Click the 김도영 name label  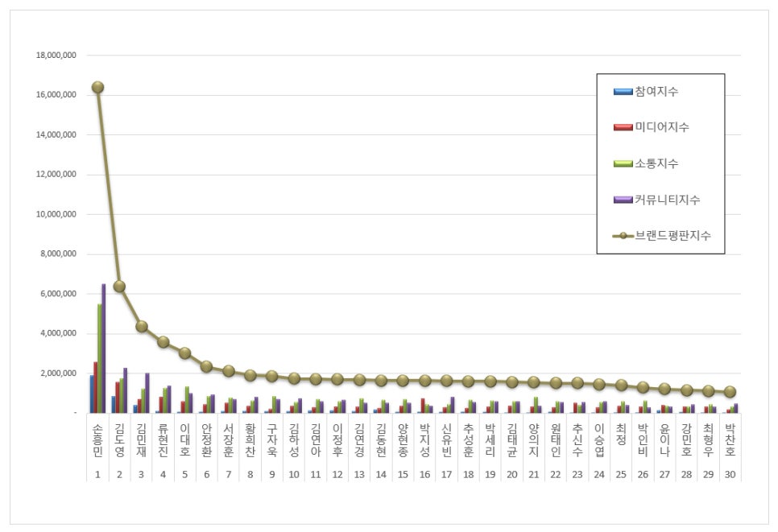(119, 439)
